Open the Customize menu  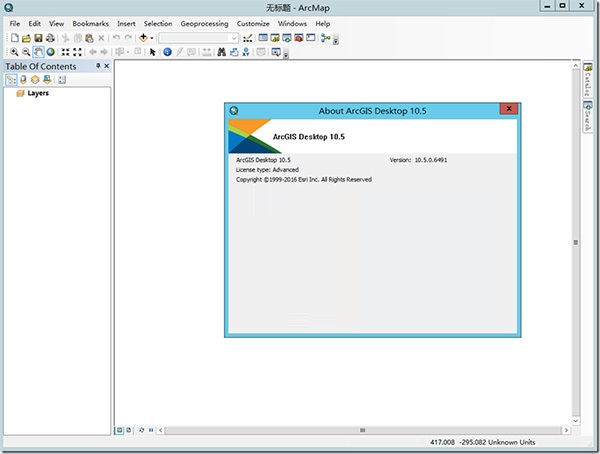click(253, 24)
